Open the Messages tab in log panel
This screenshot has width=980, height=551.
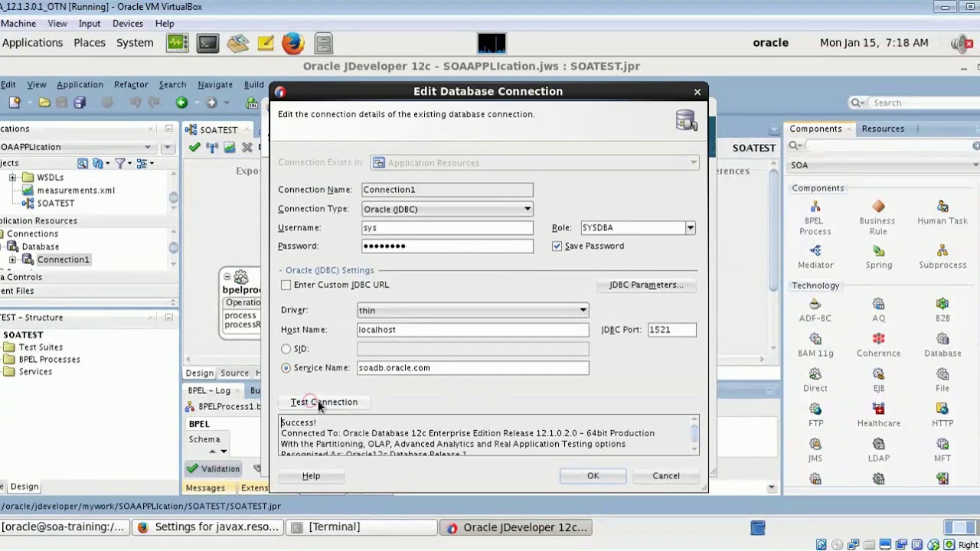[x=205, y=487]
